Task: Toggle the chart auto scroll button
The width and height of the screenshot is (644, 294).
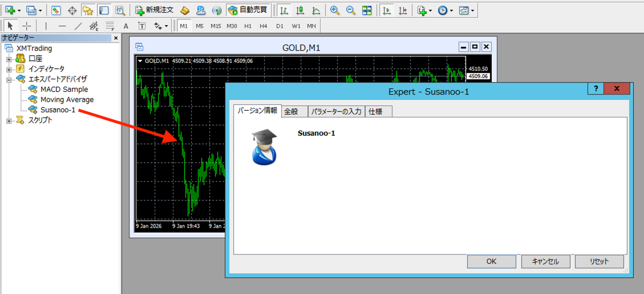Action: [387, 10]
